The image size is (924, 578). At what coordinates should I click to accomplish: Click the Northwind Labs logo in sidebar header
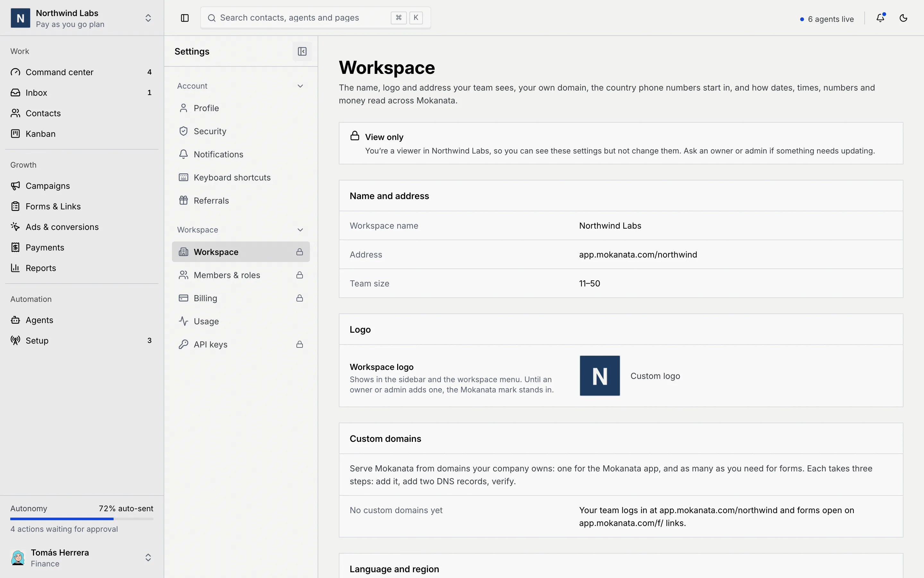pyautogui.click(x=20, y=18)
